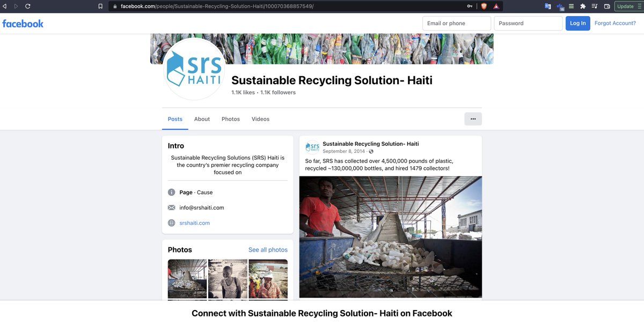This screenshot has height=325, width=644.
Task: Open the srshaiti.com website link
Action: pyautogui.click(x=195, y=223)
